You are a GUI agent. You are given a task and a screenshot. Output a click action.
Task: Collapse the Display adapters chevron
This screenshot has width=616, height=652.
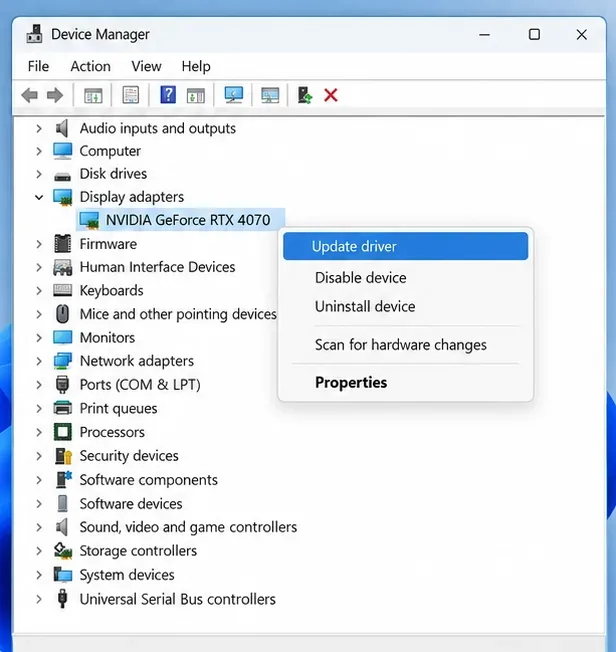39,197
